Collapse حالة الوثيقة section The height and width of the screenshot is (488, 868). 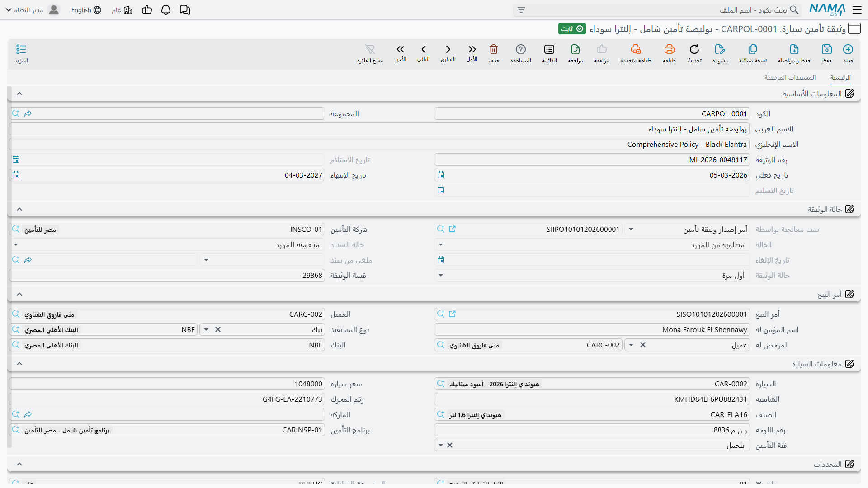pos(19,209)
